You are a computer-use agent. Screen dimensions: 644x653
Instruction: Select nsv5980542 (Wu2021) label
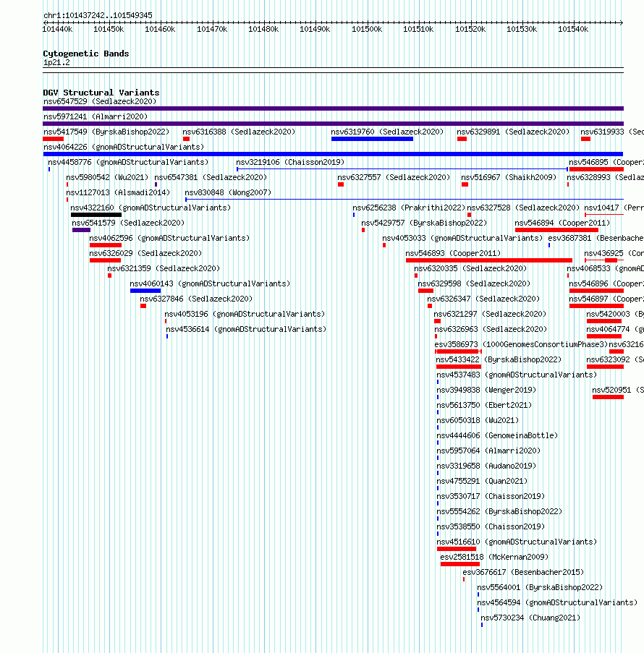click(107, 177)
